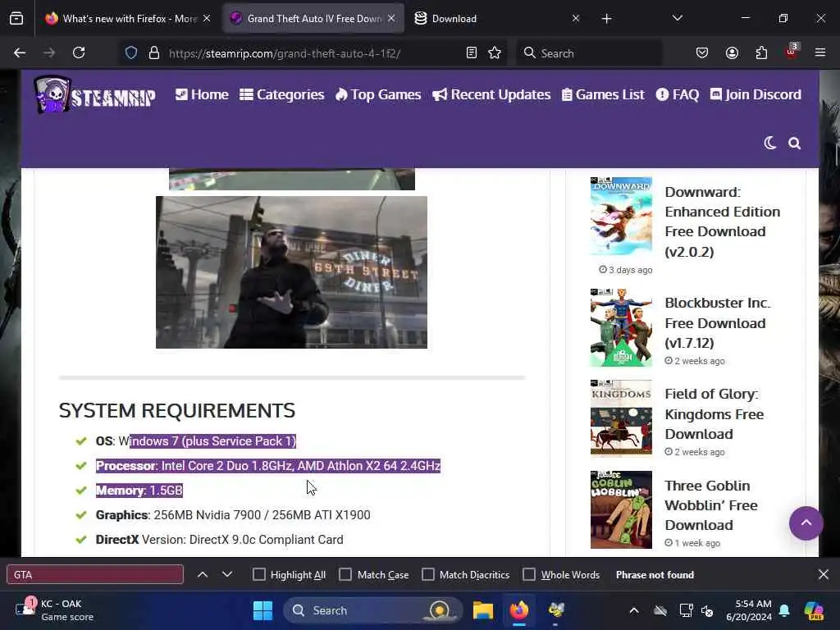Click Firefox icon in taskbar
Image resolution: width=840 pixels, height=630 pixels.
point(519,610)
